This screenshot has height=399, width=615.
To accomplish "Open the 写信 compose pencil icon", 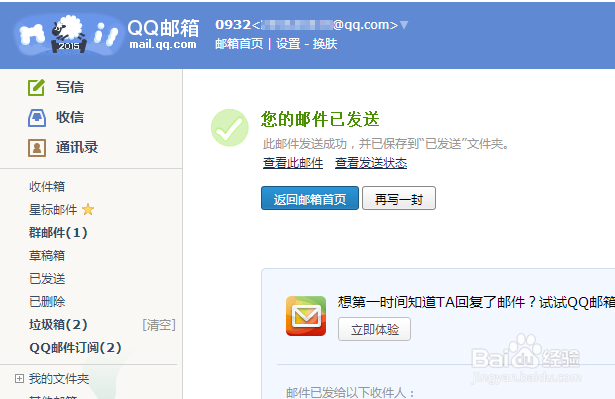I will point(36,87).
